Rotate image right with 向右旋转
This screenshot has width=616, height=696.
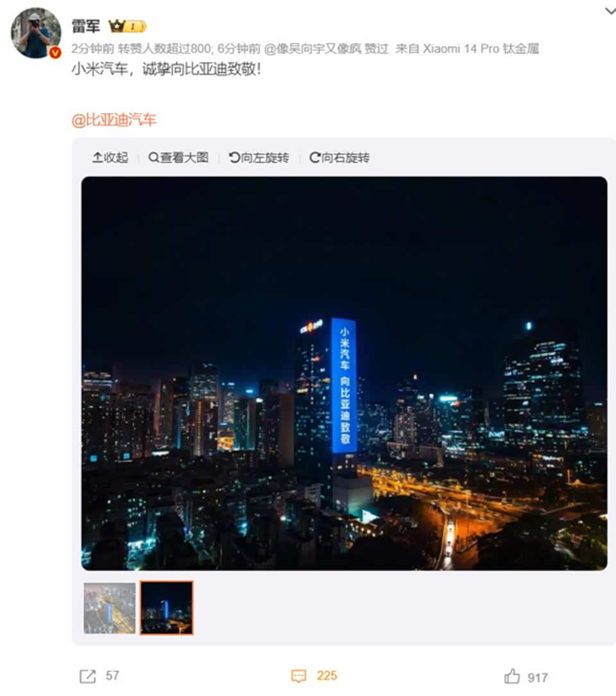pos(339,157)
